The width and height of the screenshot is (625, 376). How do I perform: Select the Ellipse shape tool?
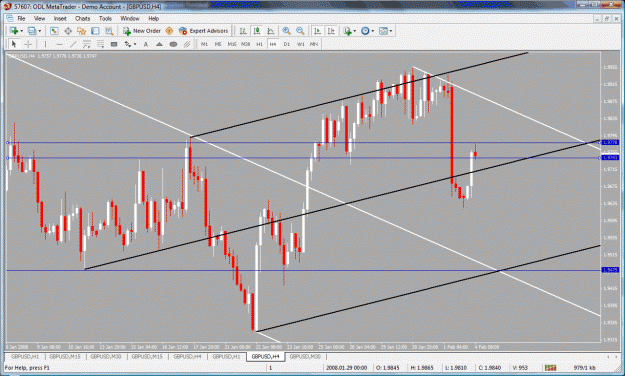tap(173, 44)
